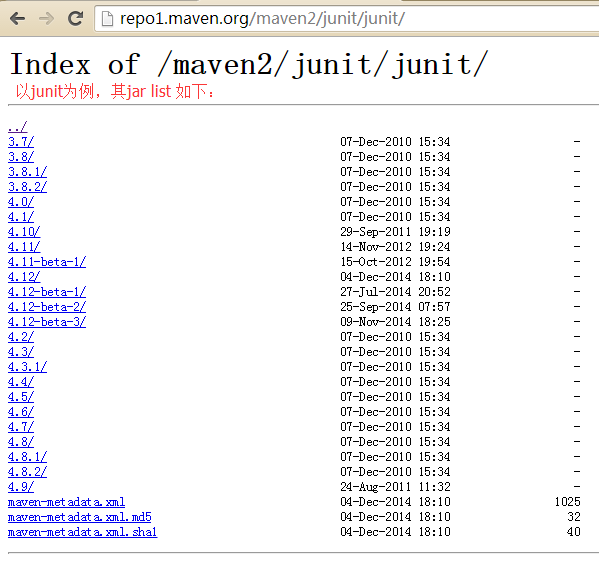Click the page icon in the address bar
Viewport: 599px width, 563px height.
point(108,18)
